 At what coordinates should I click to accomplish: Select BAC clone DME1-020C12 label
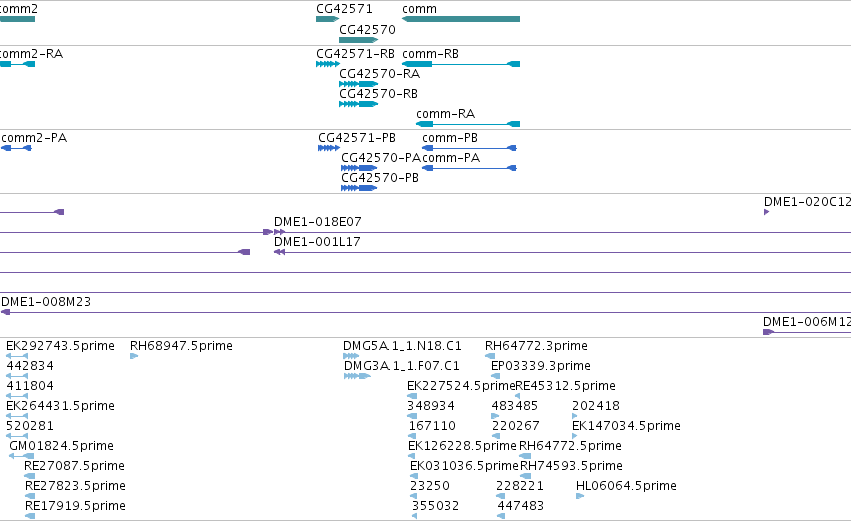pyautogui.click(x=807, y=202)
